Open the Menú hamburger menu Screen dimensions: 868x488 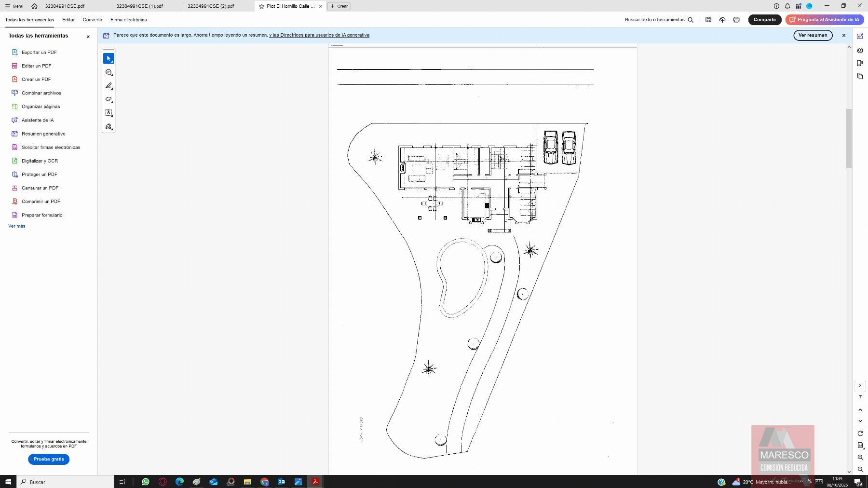[14, 6]
